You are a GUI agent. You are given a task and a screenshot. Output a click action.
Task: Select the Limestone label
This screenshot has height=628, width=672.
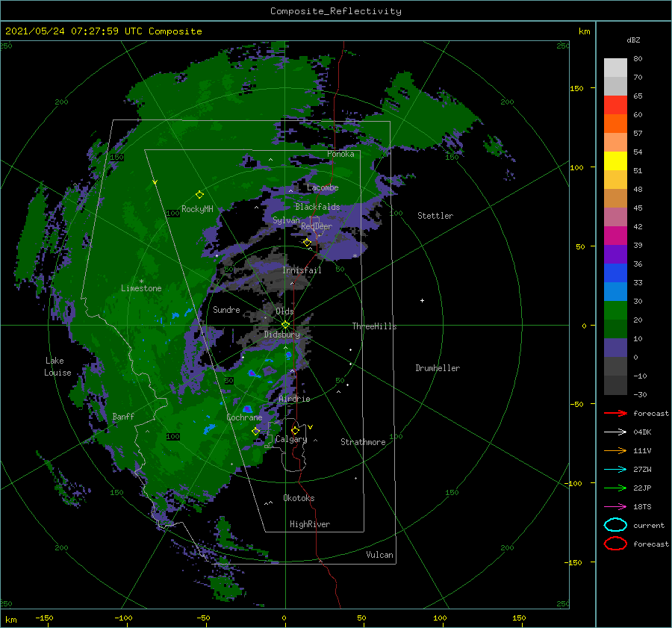click(141, 288)
